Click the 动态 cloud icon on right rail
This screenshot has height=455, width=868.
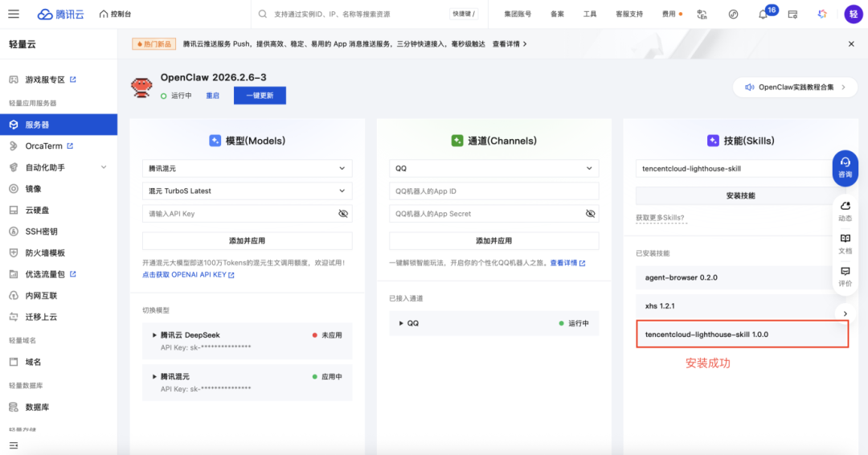(845, 211)
